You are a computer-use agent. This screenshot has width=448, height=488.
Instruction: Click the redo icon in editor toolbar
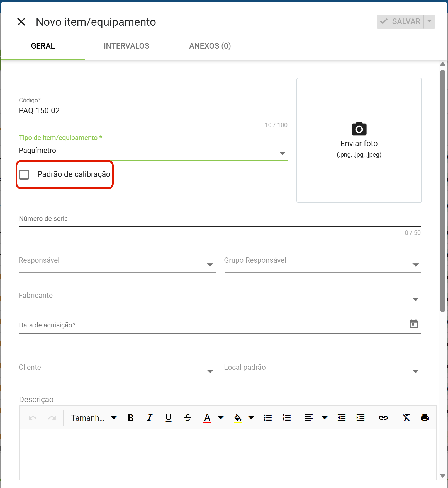pos(52,418)
